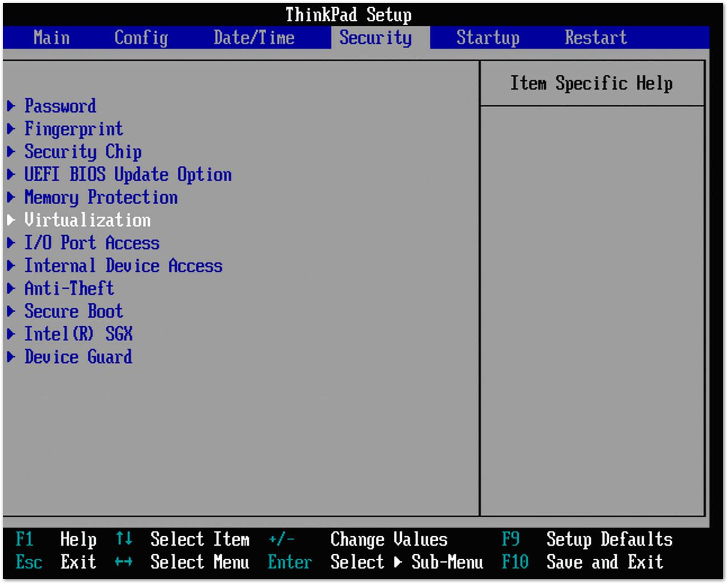Screen dimensions: 728x584
Task: Switch to the Main tab
Action: tap(51, 38)
